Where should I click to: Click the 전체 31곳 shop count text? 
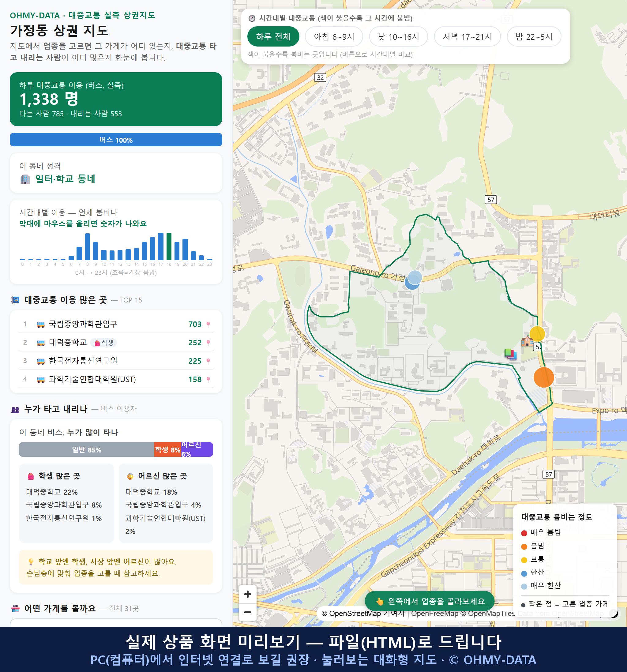tap(124, 609)
